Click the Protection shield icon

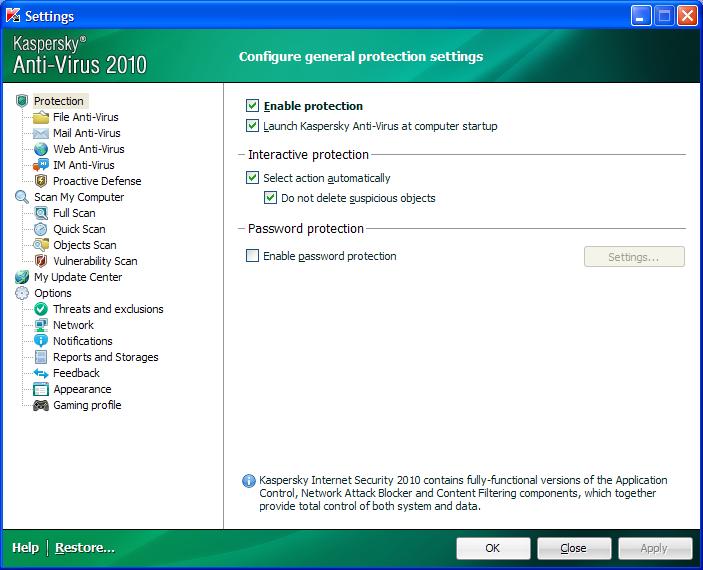click(x=22, y=101)
